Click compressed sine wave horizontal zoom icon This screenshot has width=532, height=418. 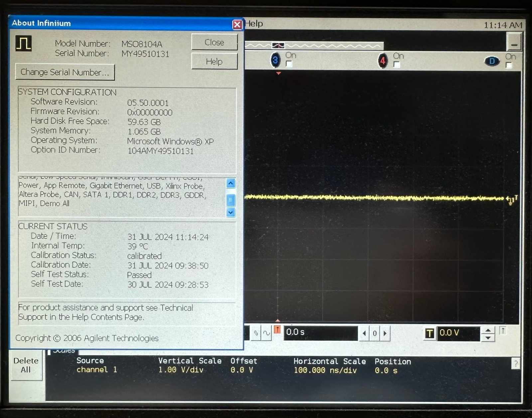256,332
